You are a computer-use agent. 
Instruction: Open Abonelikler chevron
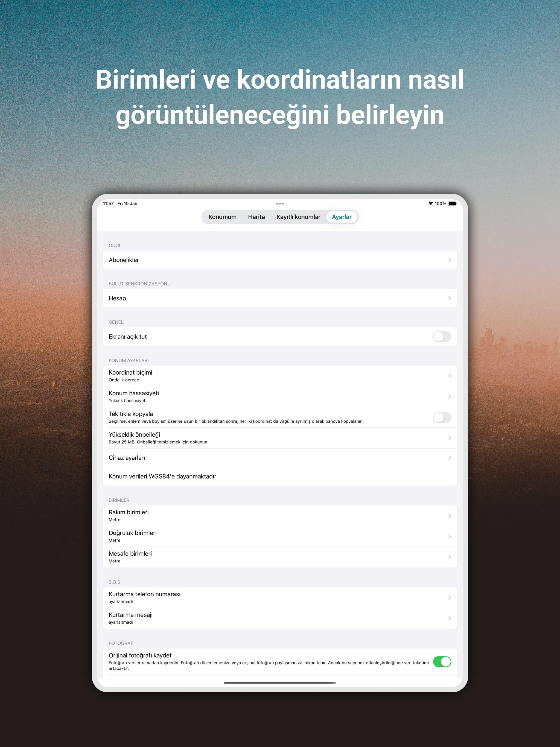pos(449,260)
